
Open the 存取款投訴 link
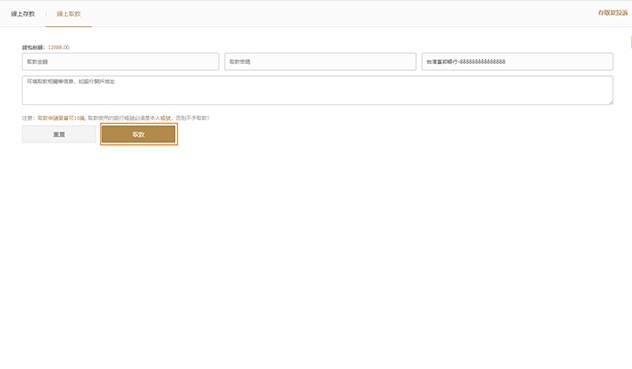tap(613, 13)
